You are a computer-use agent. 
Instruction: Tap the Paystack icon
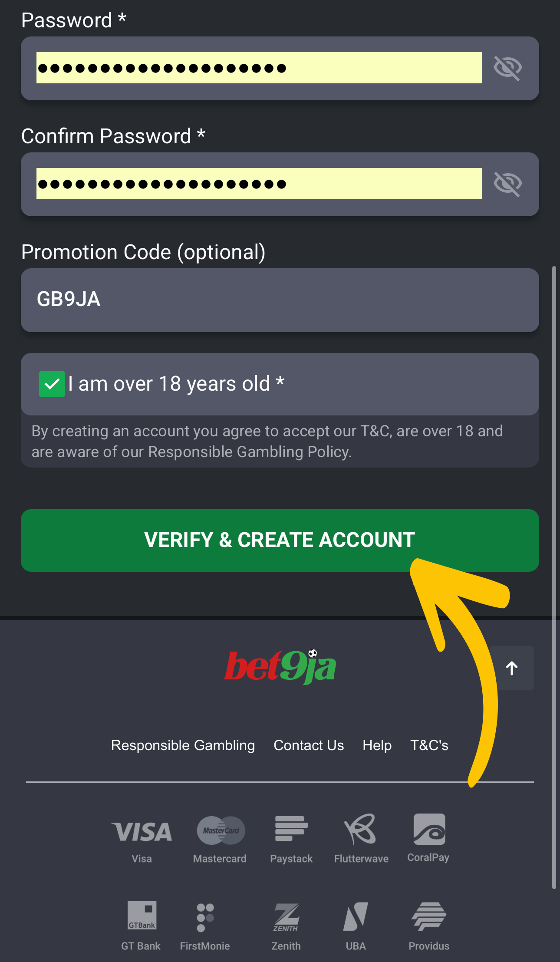(291, 828)
